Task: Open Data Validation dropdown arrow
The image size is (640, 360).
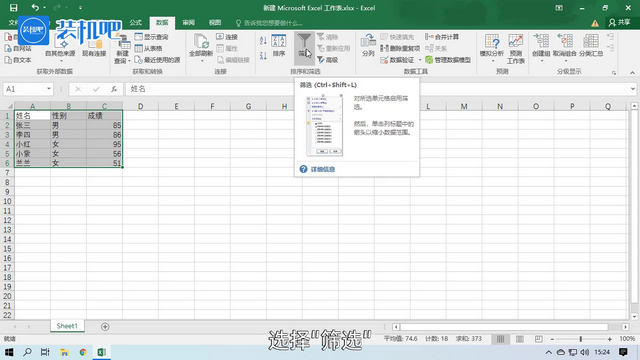Action: click(x=420, y=60)
